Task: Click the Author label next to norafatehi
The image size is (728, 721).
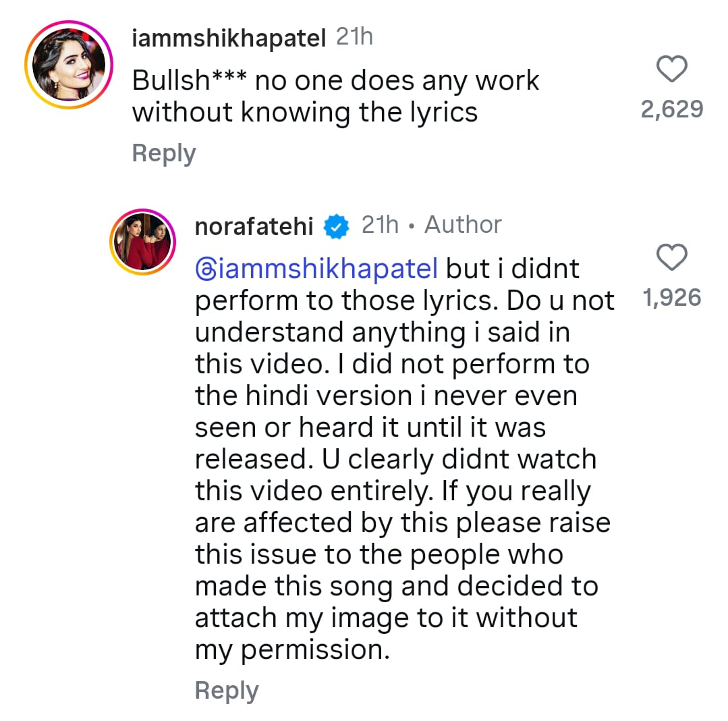Action: (463, 225)
